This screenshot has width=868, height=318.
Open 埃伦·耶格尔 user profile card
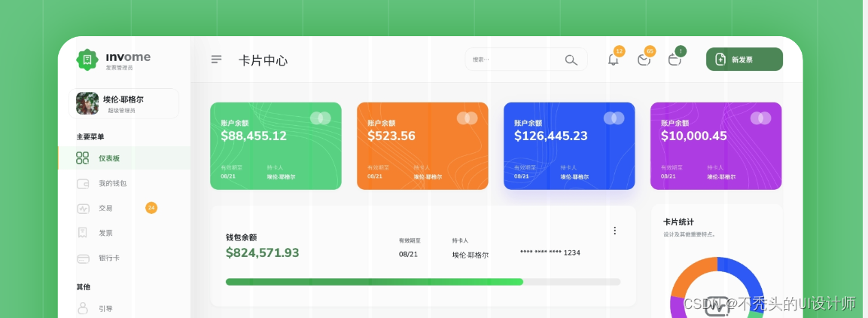pyautogui.click(x=124, y=103)
